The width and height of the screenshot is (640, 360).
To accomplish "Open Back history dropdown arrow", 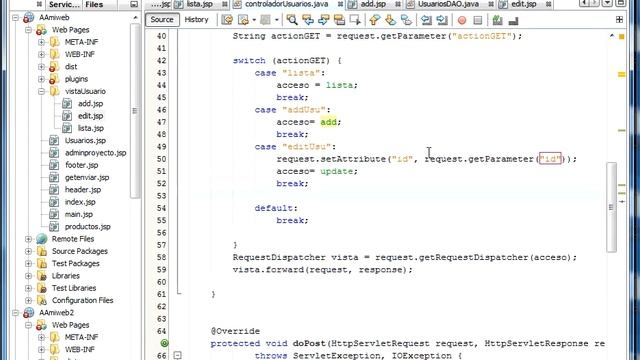I will pyautogui.click(x=254, y=20).
